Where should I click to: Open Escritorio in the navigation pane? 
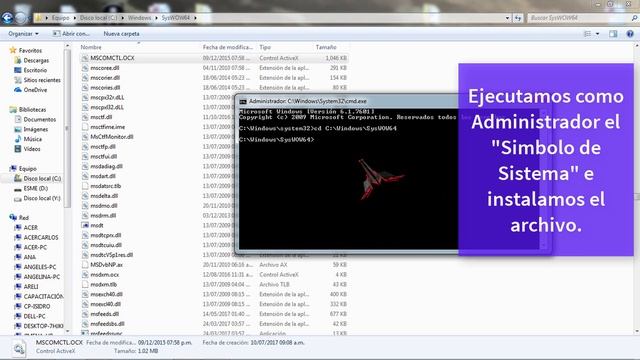(x=35, y=70)
